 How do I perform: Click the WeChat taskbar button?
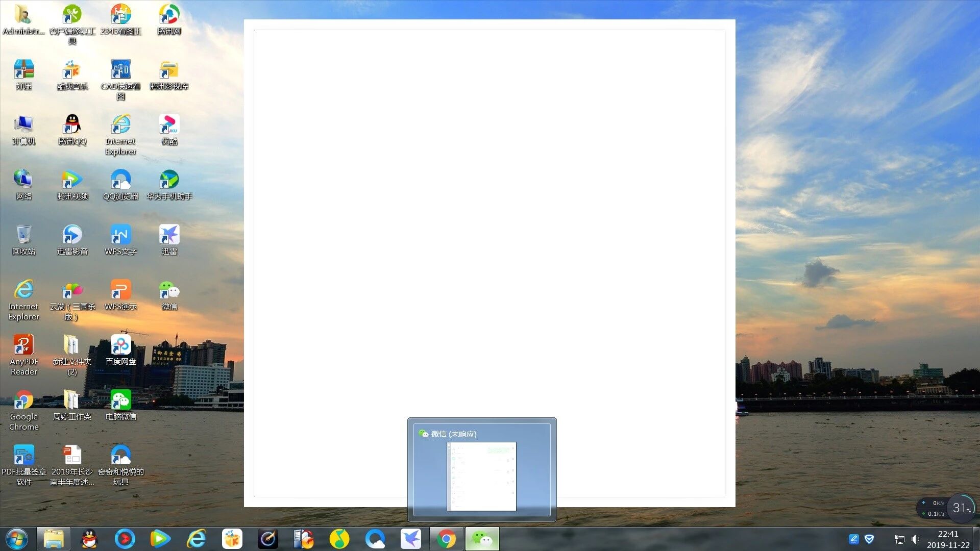pos(482,539)
